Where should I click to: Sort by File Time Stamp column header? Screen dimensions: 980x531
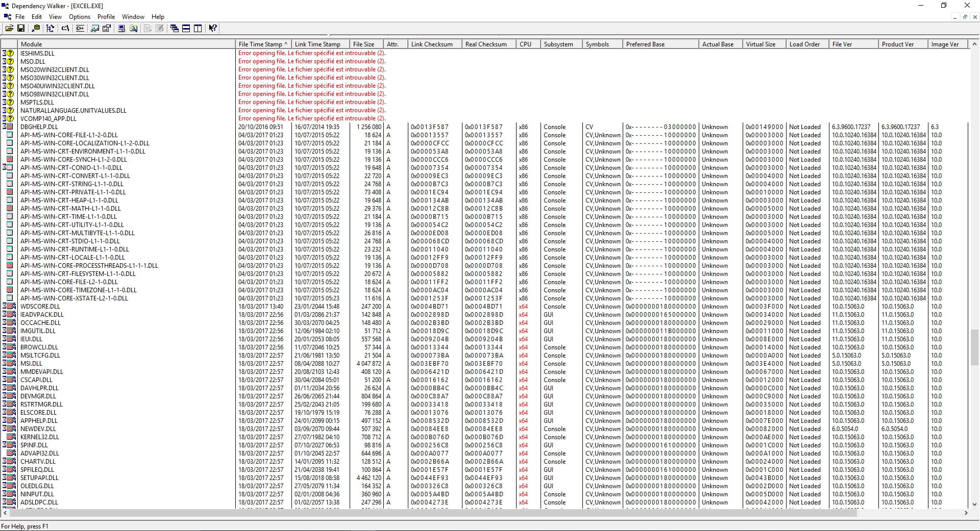[263, 44]
